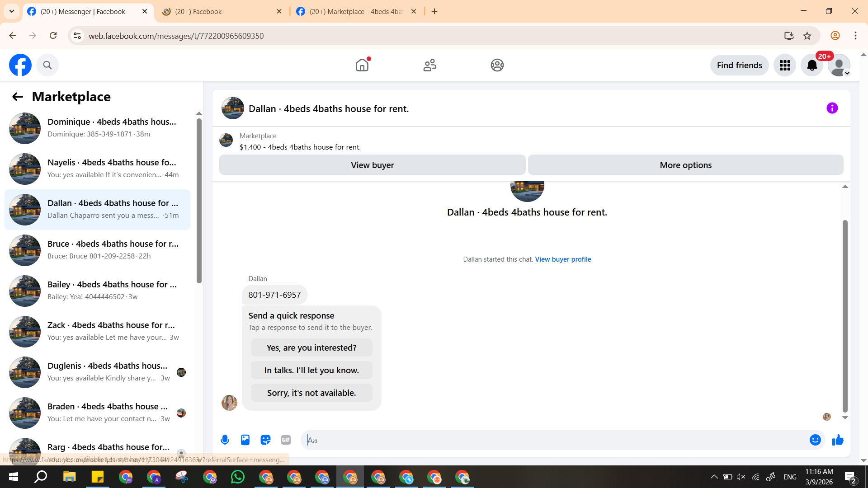Image resolution: width=868 pixels, height=488 pixels.
Task: Send a thumbs-up like
Action: click(x=838, y=440)
